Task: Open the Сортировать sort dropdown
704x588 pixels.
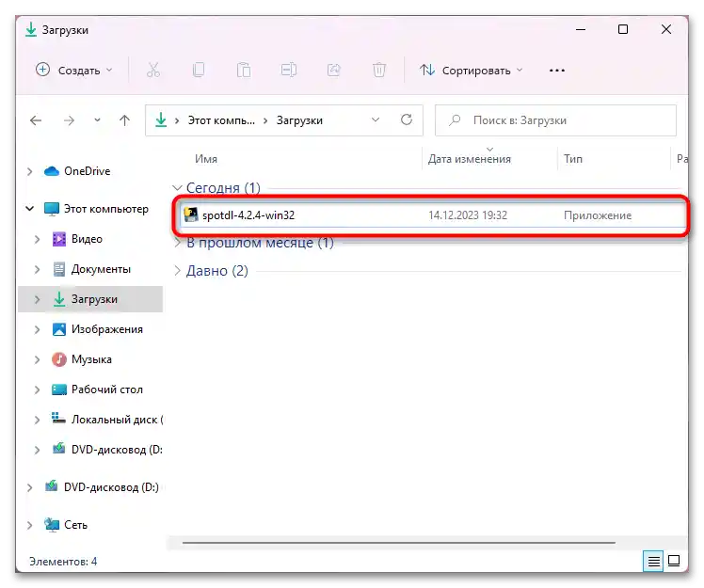Action: 471,70
